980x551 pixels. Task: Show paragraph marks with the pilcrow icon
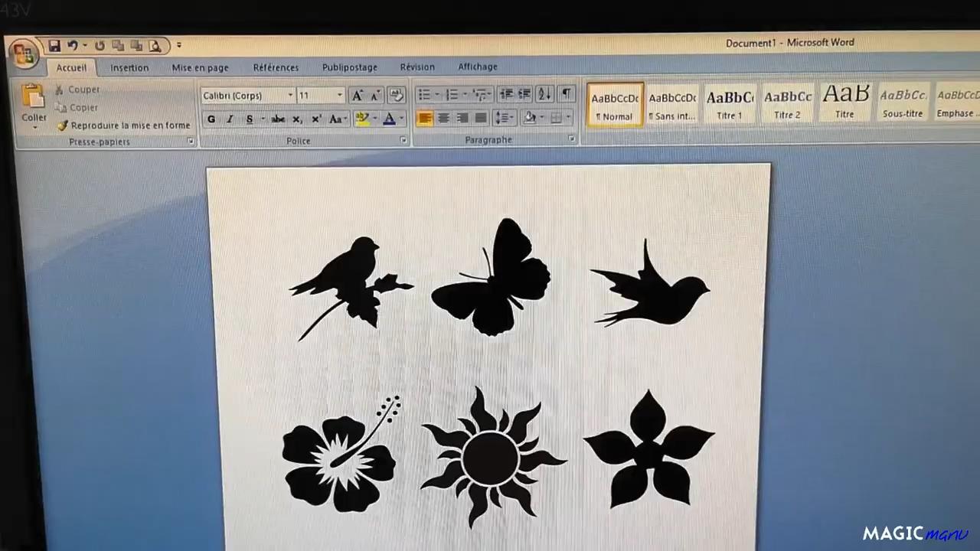click(567, 94)
